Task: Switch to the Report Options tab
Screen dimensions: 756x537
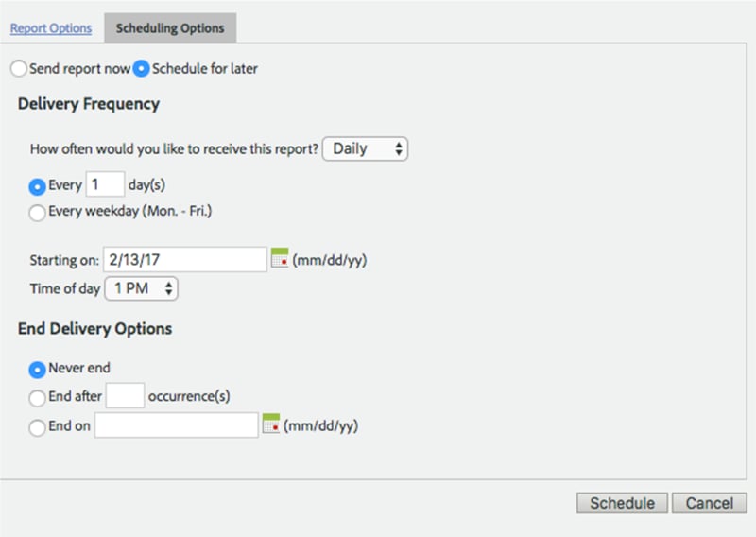Action: pyautogui.click(x=51, y=28)
